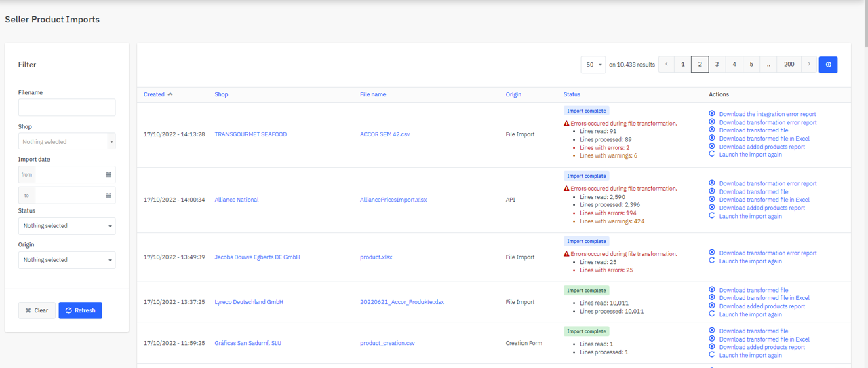
Task: Jump to last page 200
Action: [789, 65]
